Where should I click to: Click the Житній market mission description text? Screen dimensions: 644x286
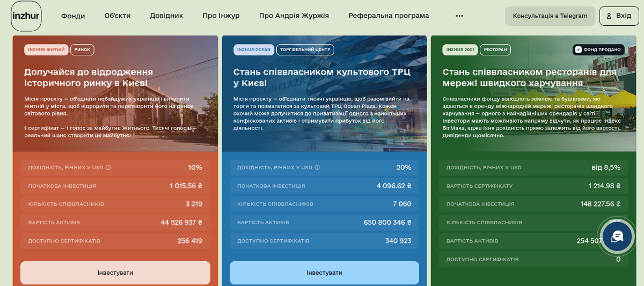coord(111,117)
